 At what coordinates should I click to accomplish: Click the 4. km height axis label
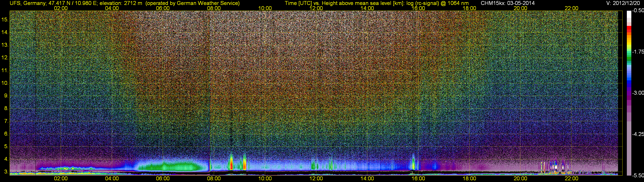coord(6,159)
